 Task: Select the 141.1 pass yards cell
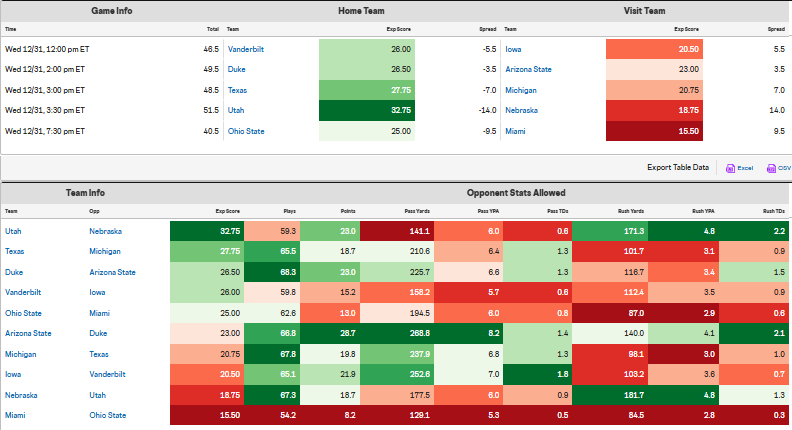tap(397, 231)
